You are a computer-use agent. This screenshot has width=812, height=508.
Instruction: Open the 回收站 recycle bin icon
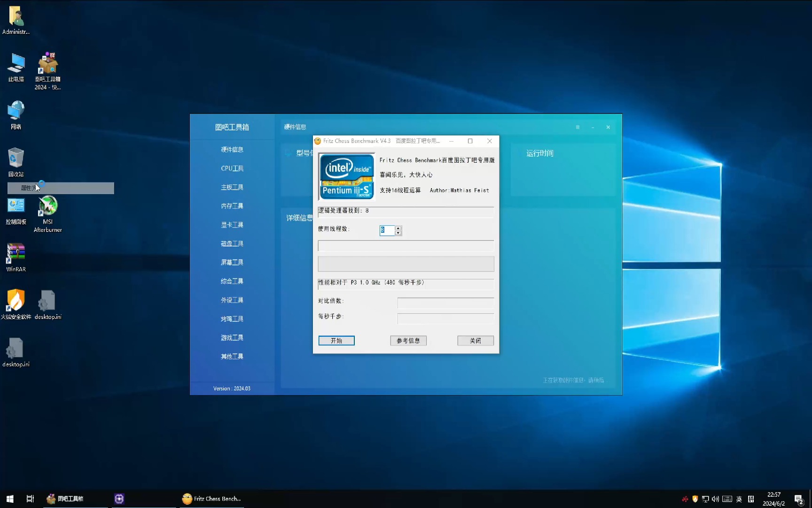tap(16, 162)
